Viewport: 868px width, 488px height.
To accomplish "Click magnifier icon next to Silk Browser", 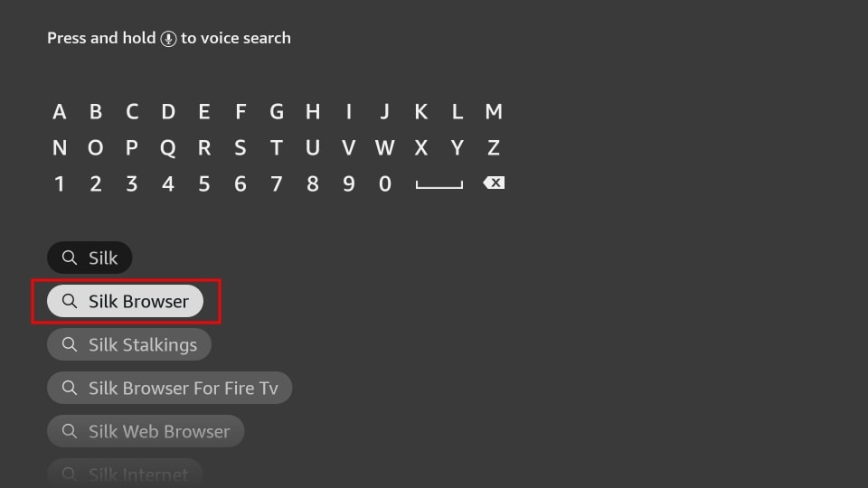I will point(70,301).
